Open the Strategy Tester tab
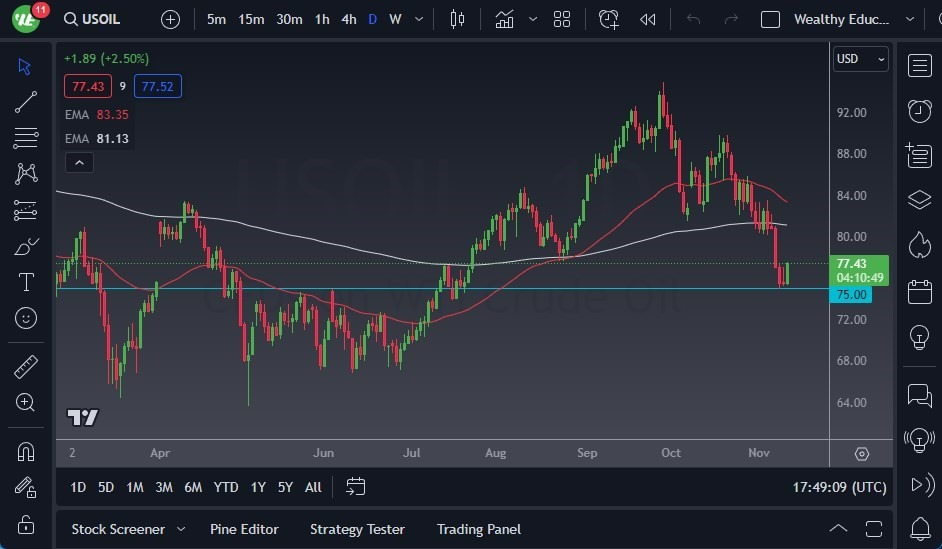The width and height of the screenshot is (942, 549). click(357, 529)
